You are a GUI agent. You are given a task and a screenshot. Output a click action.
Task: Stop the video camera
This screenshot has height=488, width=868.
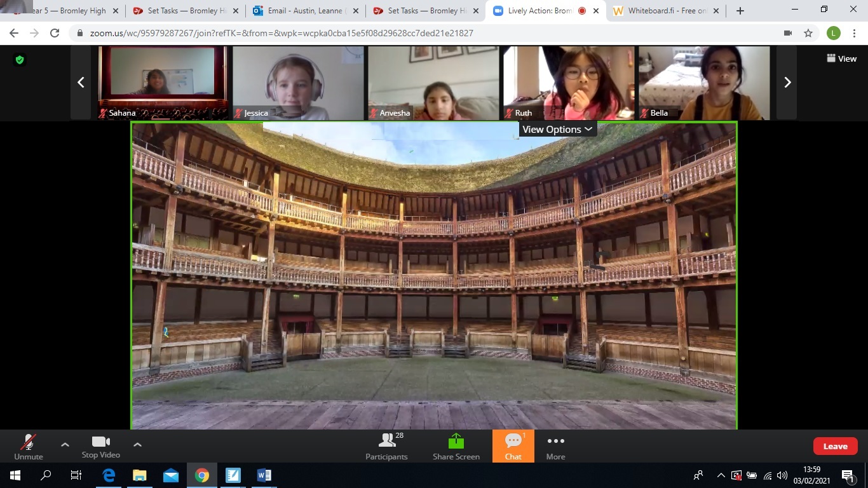100,447
